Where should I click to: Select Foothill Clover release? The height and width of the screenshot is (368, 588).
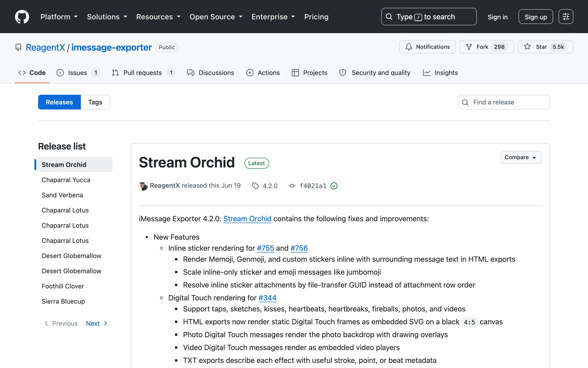pos(75,286)
